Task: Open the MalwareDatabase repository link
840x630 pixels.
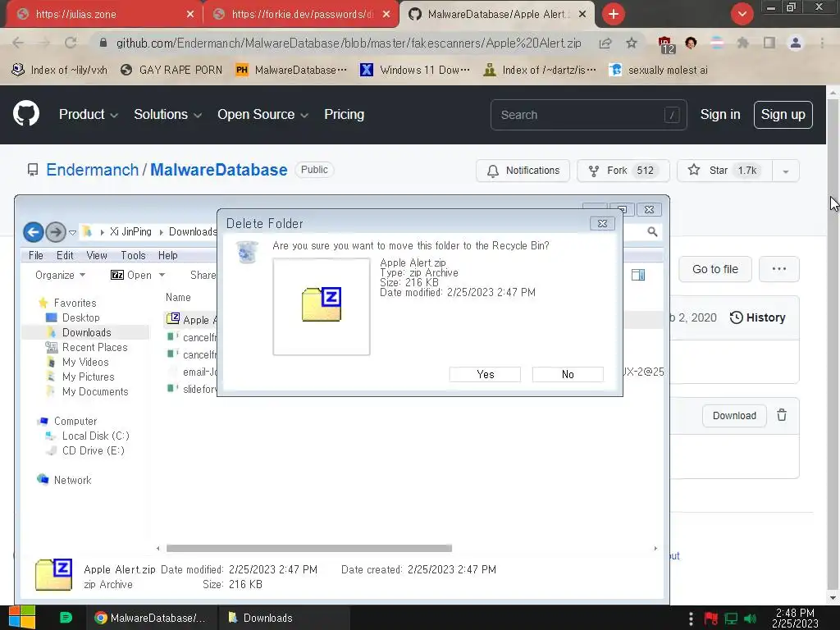Action: click(x=218, y=170)
